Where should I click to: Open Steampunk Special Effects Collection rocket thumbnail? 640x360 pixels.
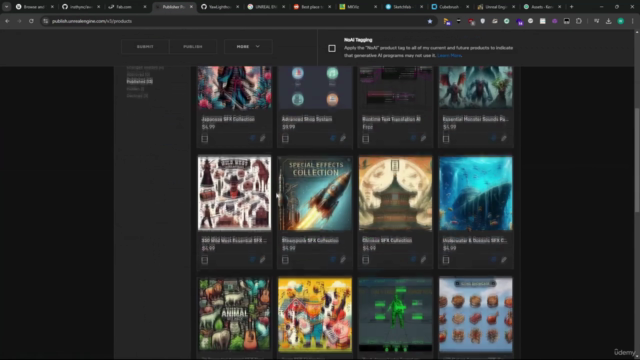pos(315,193)
